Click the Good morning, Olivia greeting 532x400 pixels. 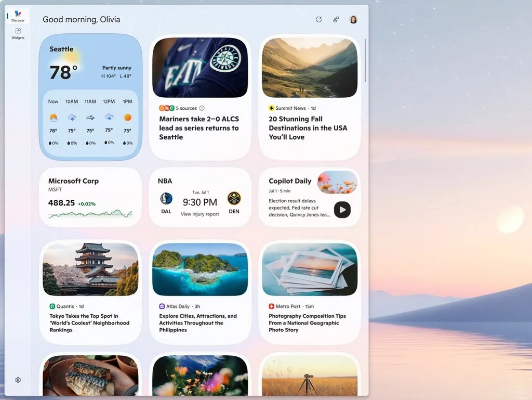pos(82,19)
